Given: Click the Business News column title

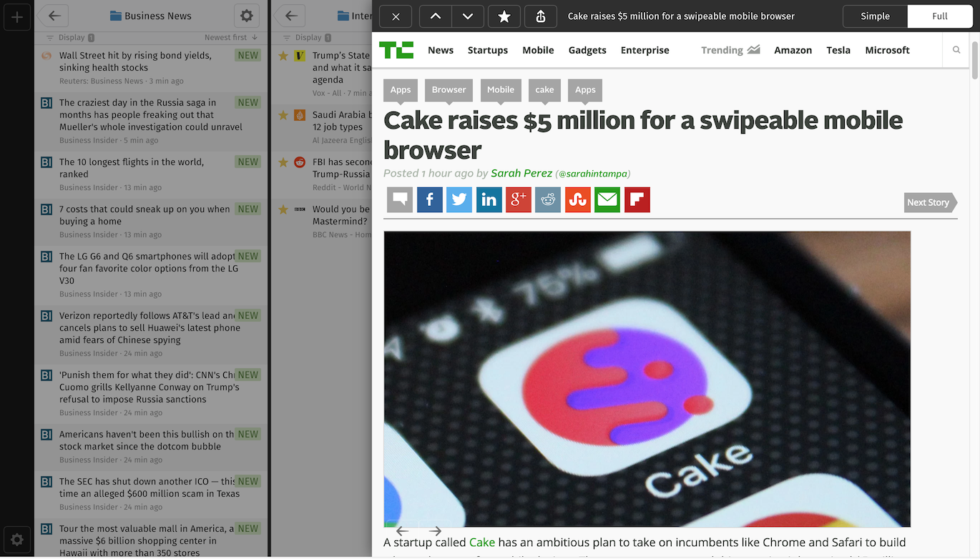Looking at the screenshot, I should coord(151,16).
